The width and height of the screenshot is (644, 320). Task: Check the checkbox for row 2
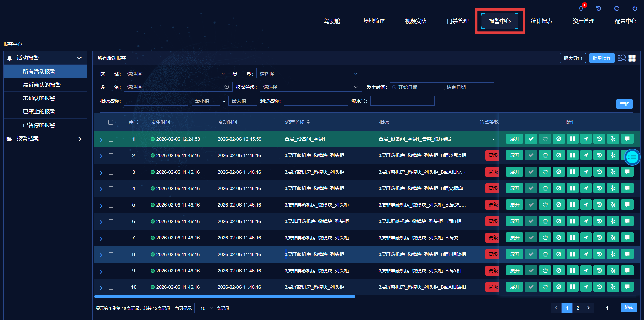tap(111, 156)
